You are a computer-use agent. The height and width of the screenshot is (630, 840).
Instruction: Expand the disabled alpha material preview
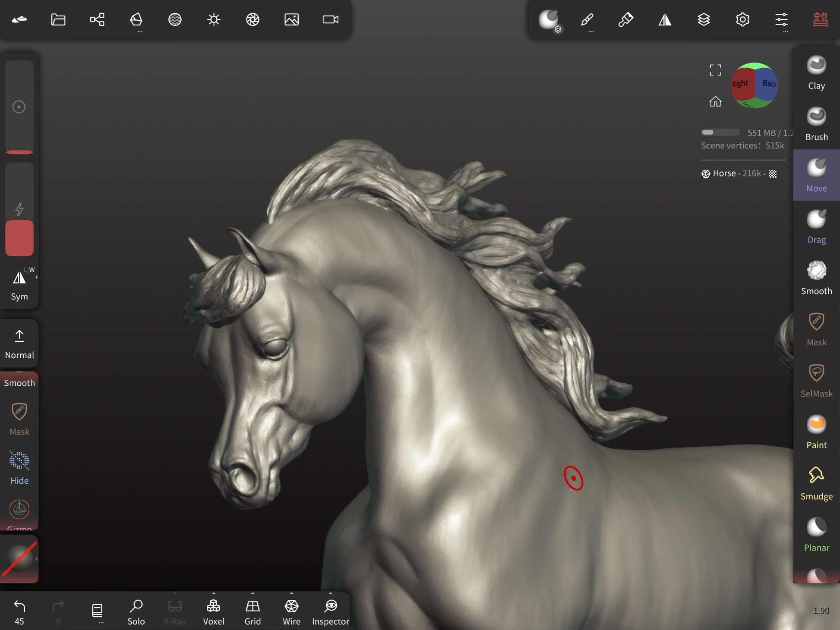(36, 559)
